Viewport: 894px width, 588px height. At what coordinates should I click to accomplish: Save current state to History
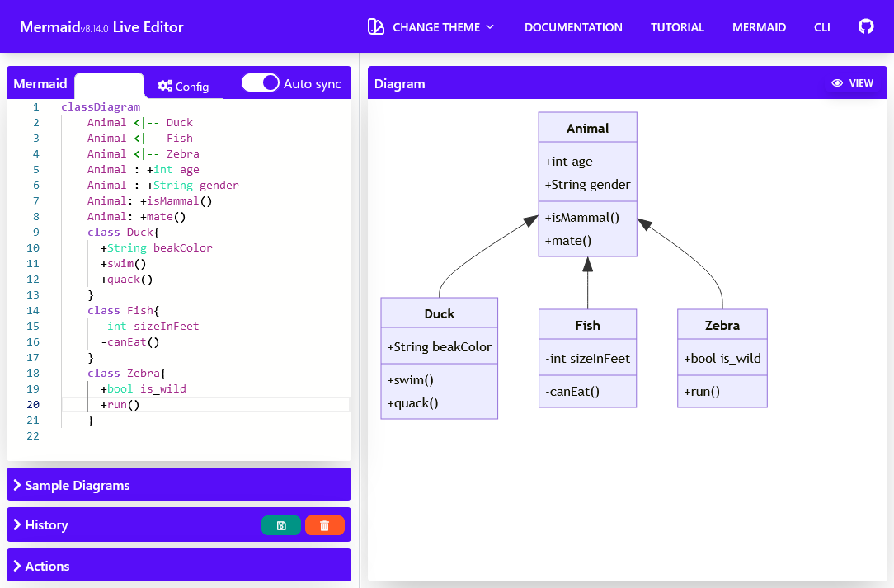click(281, 525)
